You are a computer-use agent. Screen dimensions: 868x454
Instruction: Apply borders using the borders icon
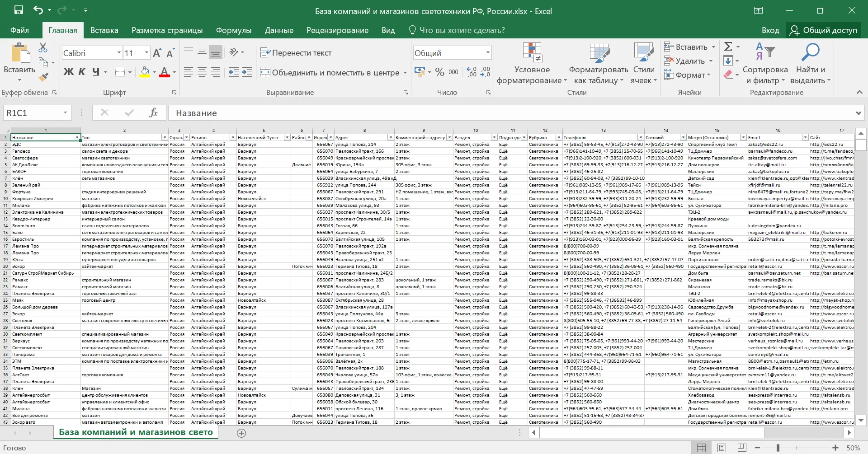tap(120, 72)
